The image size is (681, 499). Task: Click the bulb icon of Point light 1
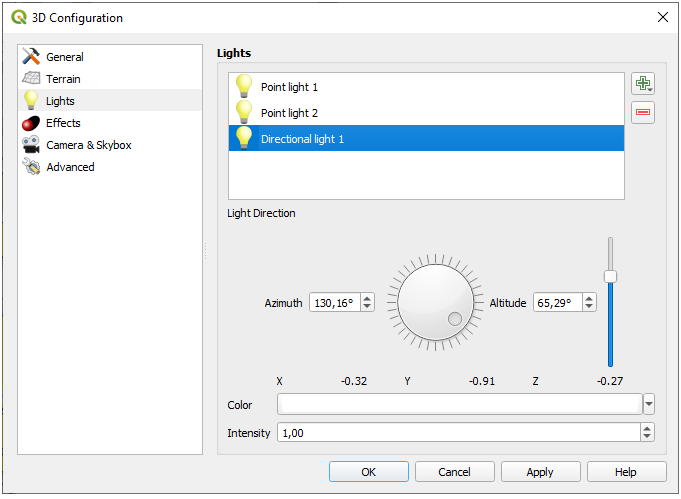click(243, 87)
